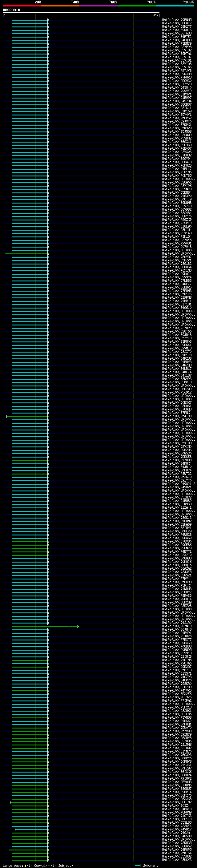Select hit UniRef100_B9HTA1
This screenshot has width=197, height=868.
pos(177,54)
